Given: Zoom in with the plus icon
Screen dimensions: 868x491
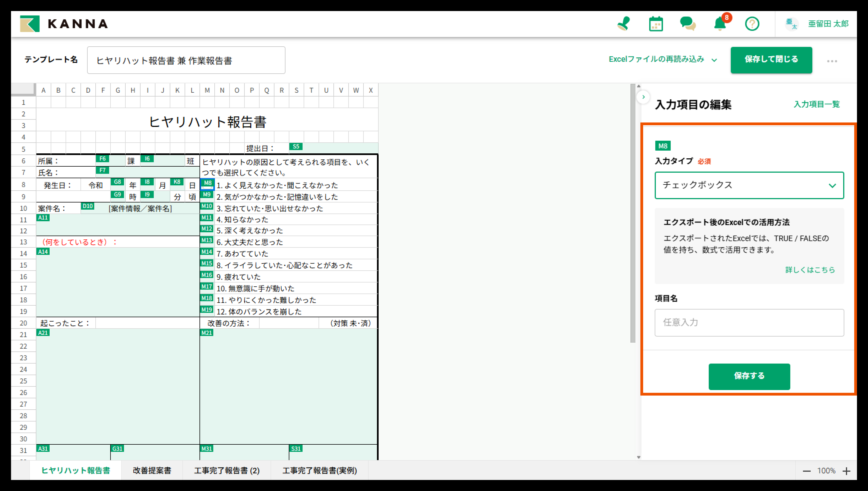Looking at the screenshot, I should click(x=847, y=471).
